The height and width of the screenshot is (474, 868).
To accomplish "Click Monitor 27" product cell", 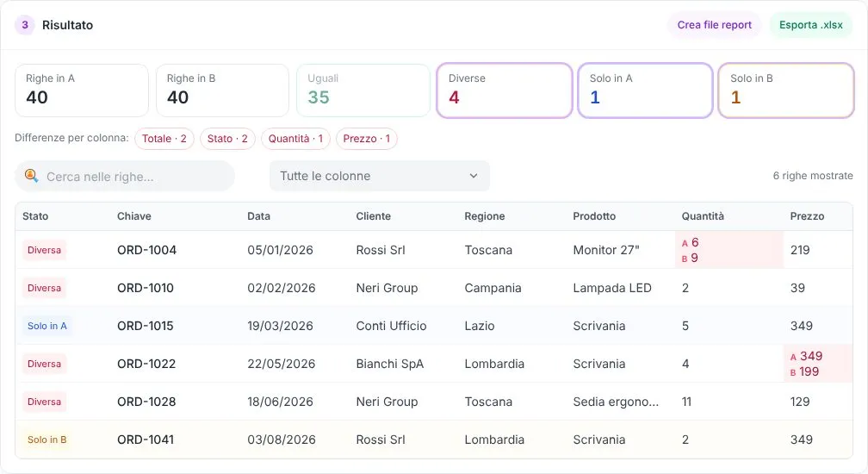I will [x=606, y=250].
